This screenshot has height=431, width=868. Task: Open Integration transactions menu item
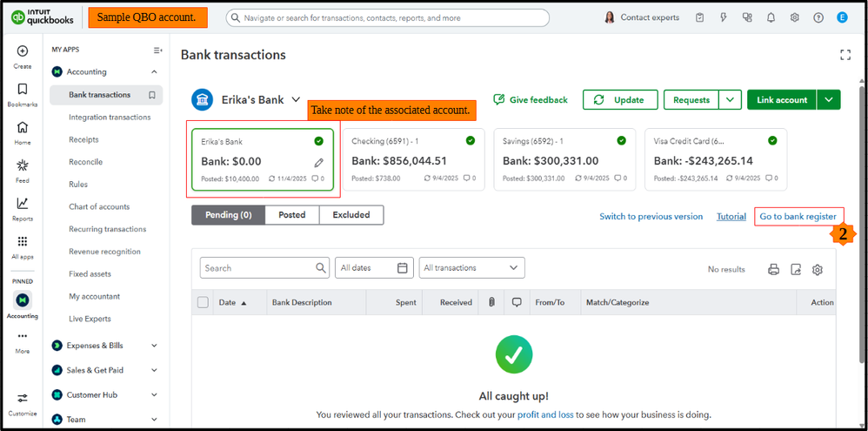pos(110,118)
